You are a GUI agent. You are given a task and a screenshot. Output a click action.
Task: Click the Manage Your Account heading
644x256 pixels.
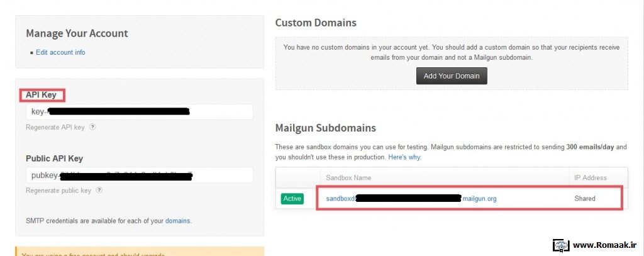[x=77, y=33]
